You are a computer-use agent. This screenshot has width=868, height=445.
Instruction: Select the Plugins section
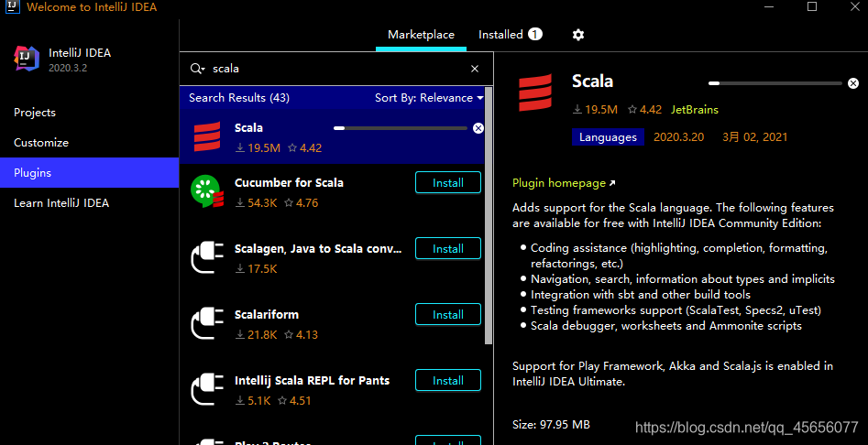pos(89,172)
